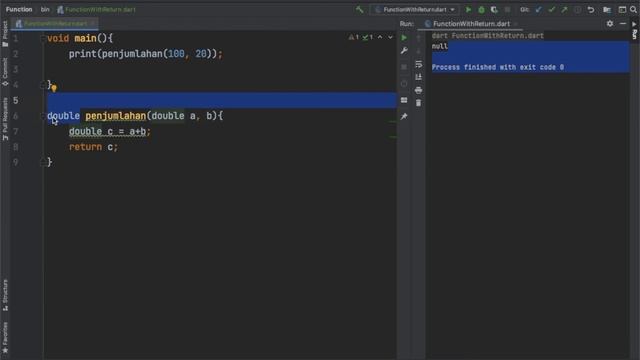
Task: Open Git history clock icon
Action: 578,9
